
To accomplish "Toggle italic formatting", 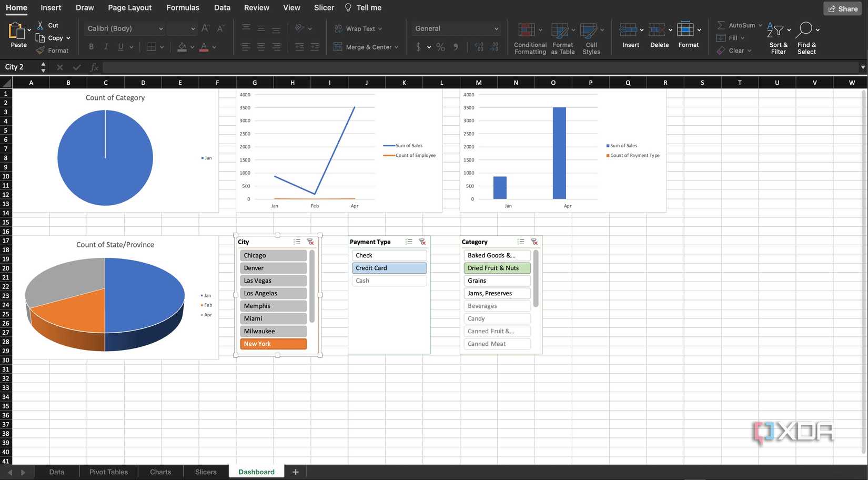I will [105, 47].
